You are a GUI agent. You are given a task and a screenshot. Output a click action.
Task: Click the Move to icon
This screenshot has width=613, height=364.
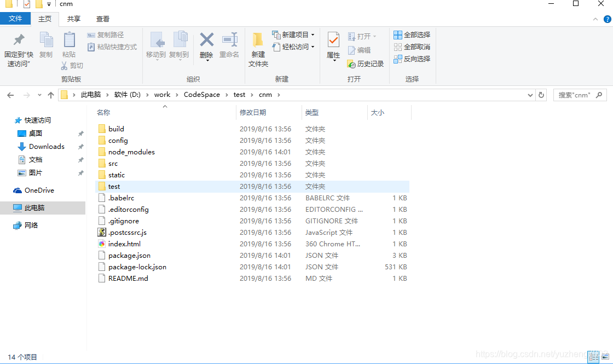[x=157, y=40]
